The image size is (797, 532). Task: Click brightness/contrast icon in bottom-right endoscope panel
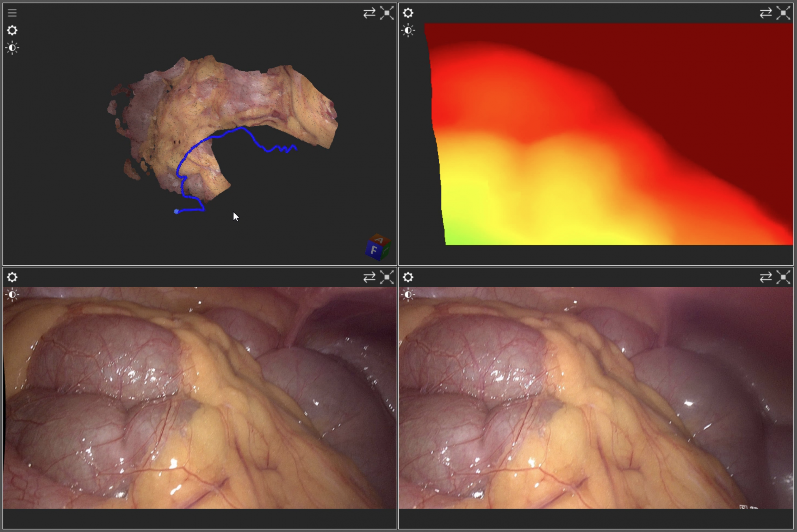click(x=408, y=294)
